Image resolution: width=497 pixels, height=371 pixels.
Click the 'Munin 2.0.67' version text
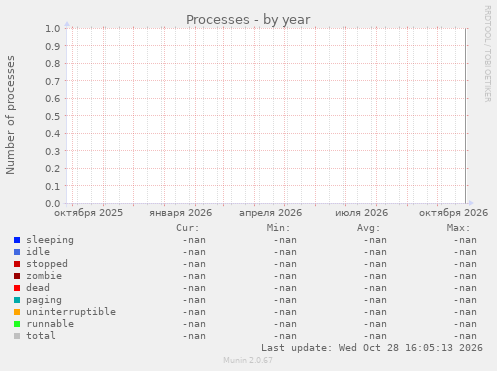pos(248,360)
